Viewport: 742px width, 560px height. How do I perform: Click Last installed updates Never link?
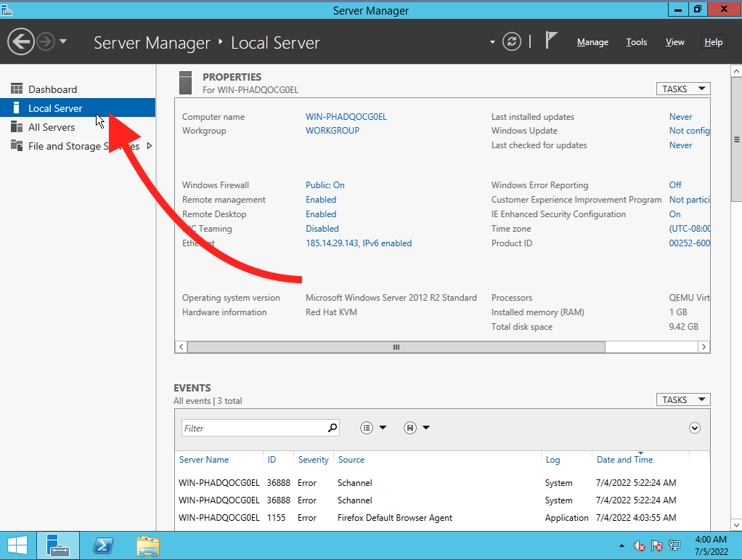coord(680,116)
